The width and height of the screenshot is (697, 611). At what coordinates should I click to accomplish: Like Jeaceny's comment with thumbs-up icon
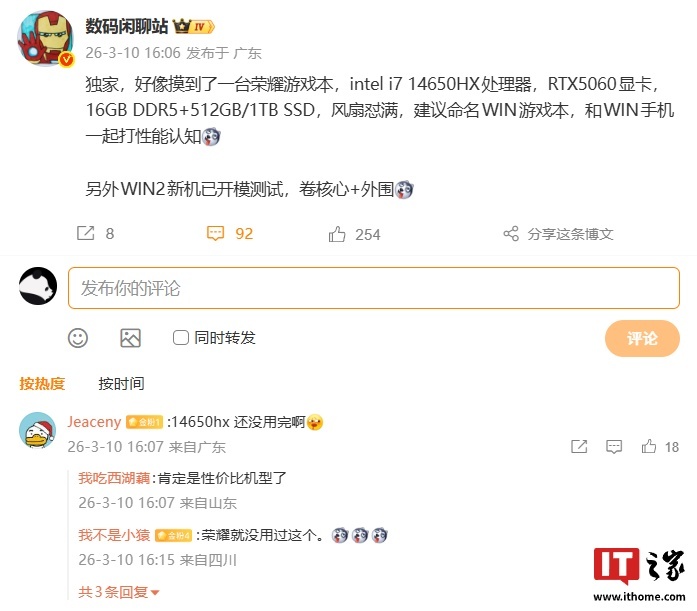[649, 446]
